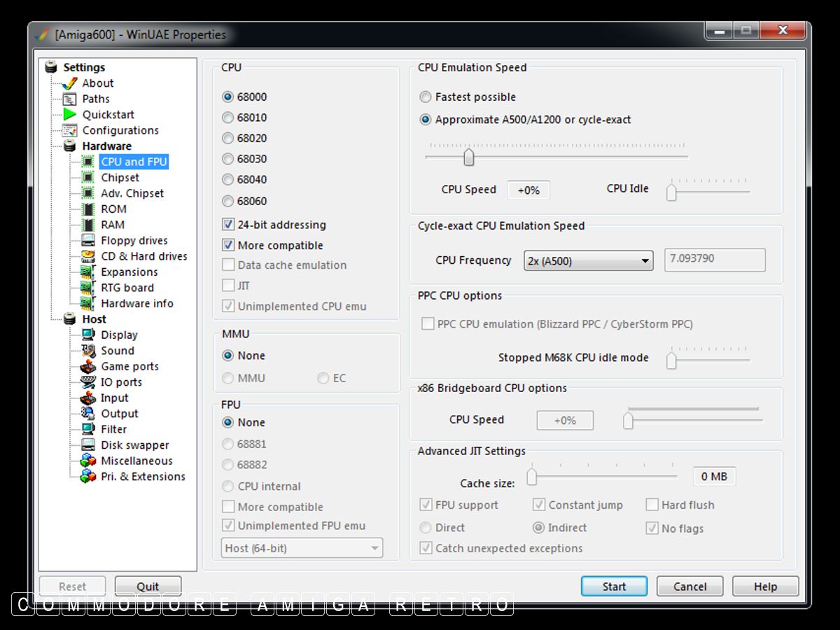This screenshot has height=630, width=840.
Task: Open the Configurations page
Action: 120,130
